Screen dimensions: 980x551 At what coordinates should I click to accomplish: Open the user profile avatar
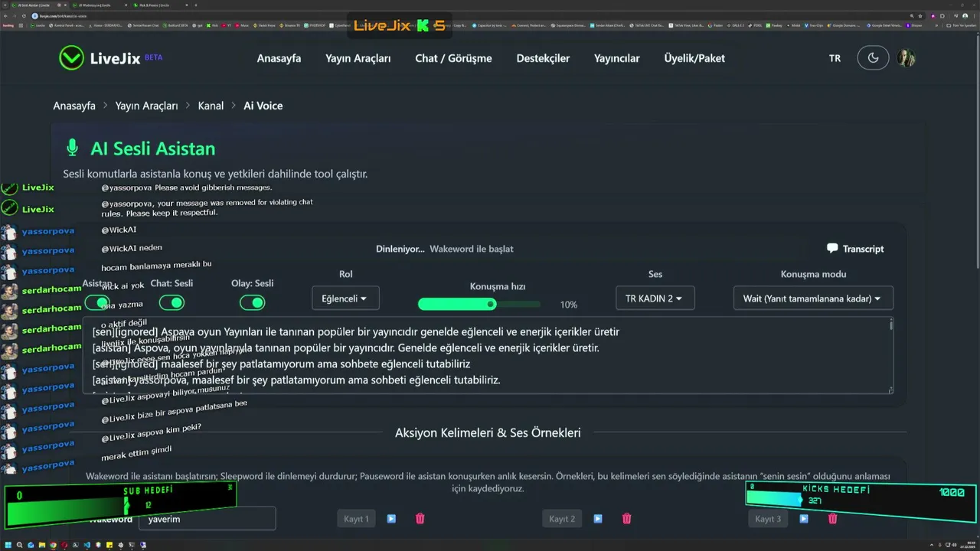(906, 58)
